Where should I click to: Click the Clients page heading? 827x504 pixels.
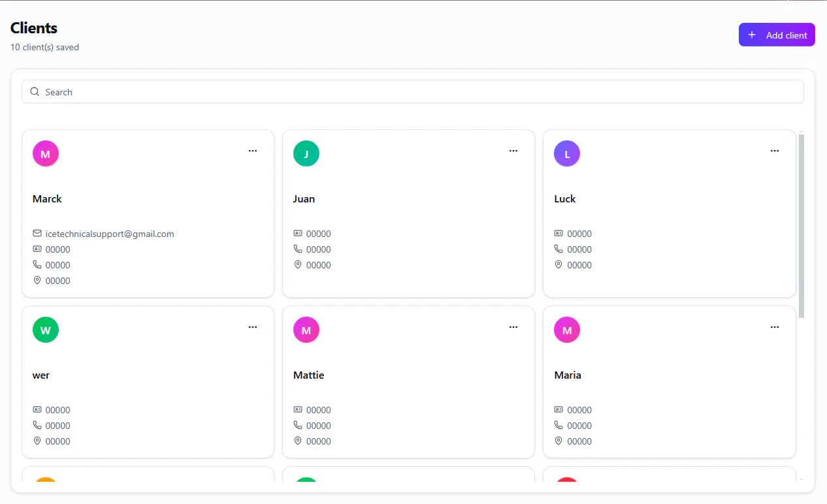tap(34, 28)
